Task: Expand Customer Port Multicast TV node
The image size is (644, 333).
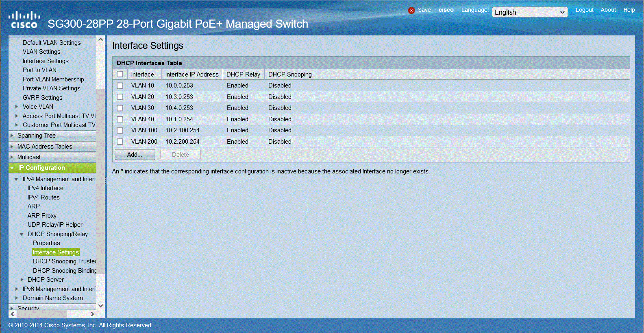Action: 17,125
